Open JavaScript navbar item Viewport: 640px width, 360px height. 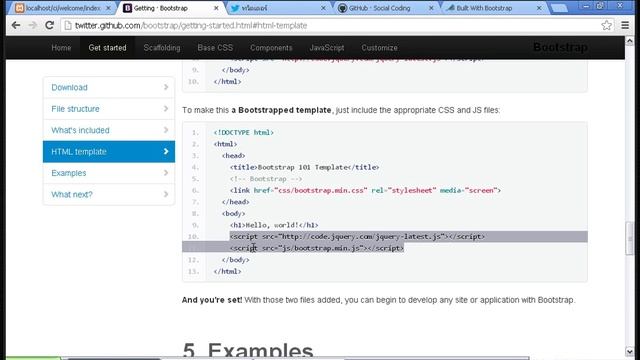coord(327,48)
